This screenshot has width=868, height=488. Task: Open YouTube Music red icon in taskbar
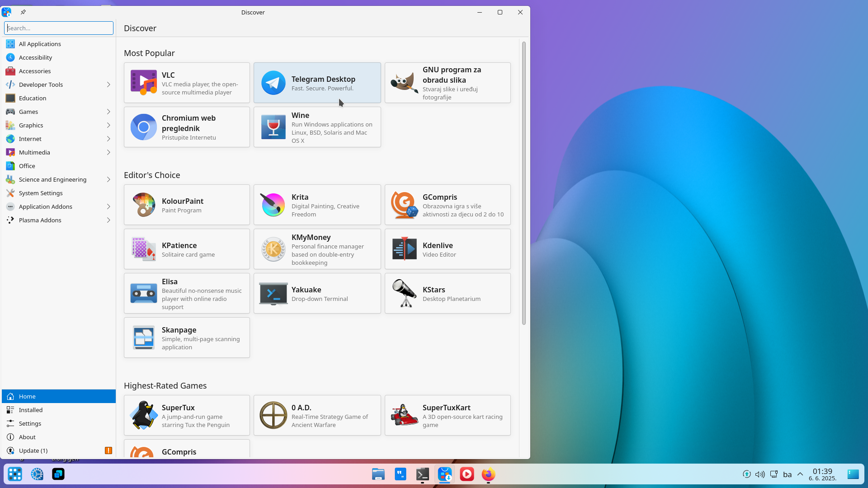pos(467,474)
